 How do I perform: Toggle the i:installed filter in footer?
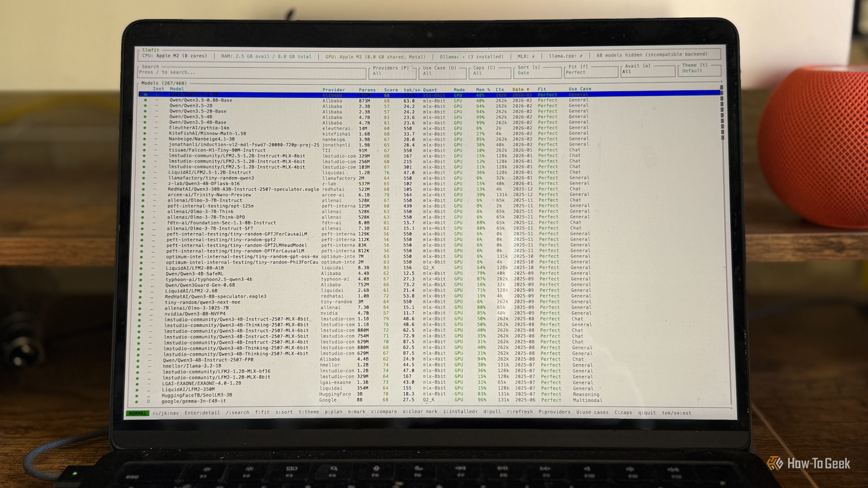[x=460, y=412]
